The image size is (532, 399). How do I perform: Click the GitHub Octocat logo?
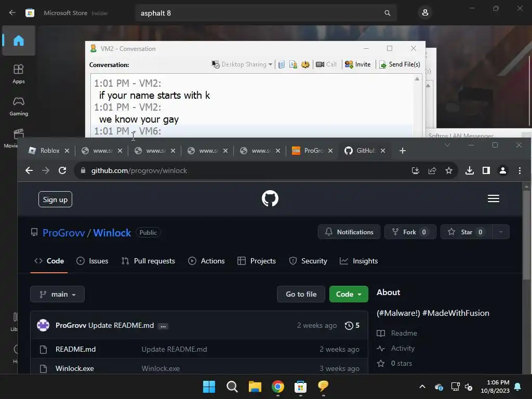[x=270, y=199]
